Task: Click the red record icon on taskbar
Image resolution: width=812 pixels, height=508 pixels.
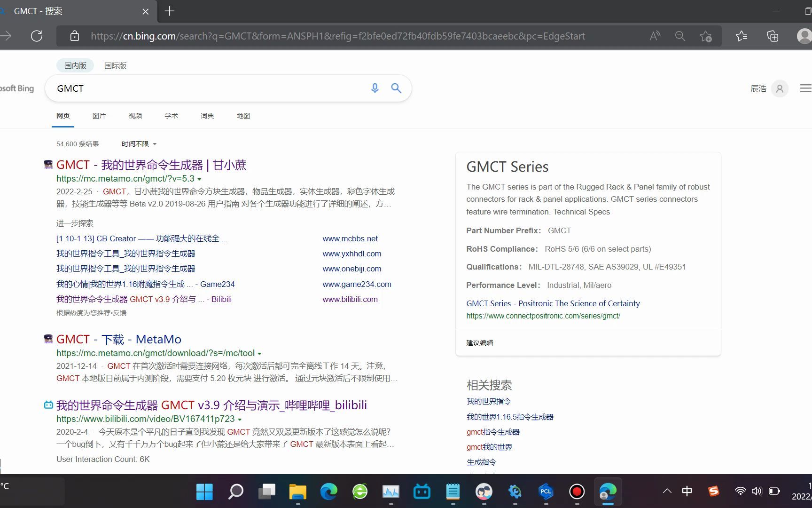Action: 577,492
